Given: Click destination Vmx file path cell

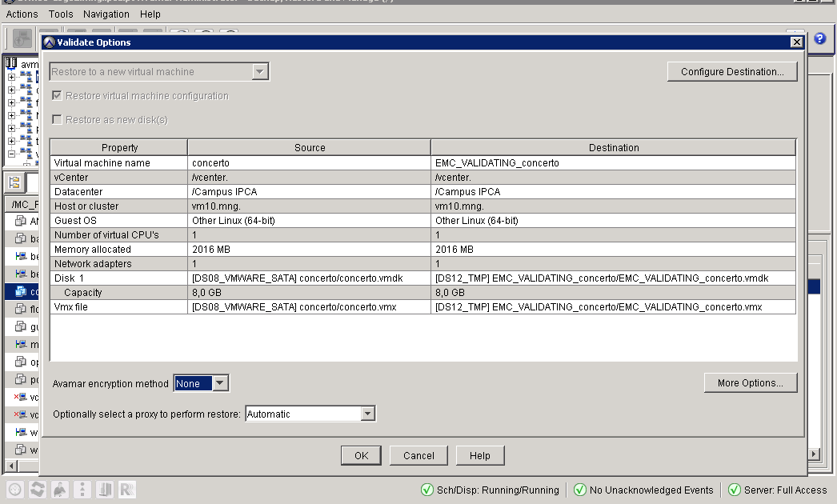Looking at the screenshot, I should pyautogui.click(x=613, y=307).
